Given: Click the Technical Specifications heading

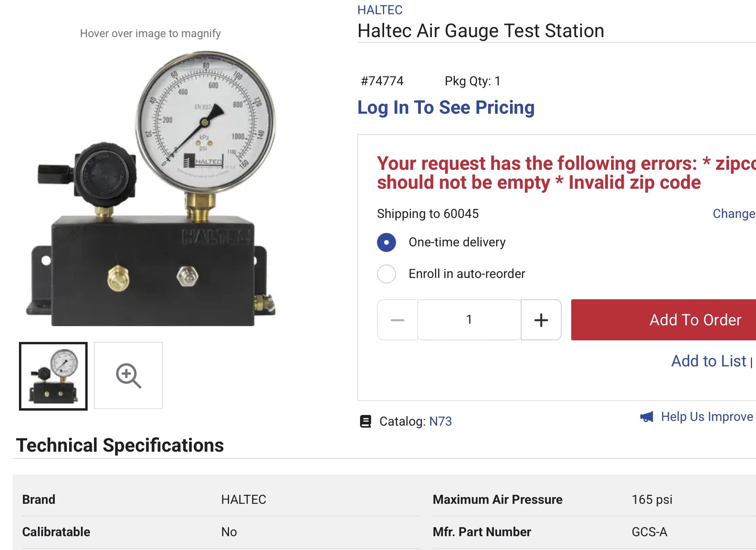Looking at the screenshot, I should tap(120, 445).
